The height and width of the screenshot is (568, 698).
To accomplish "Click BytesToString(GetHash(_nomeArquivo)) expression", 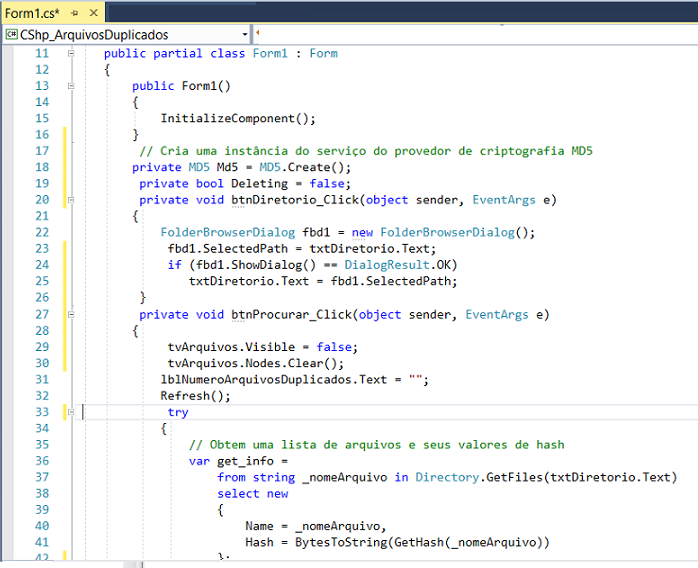I will [422, 542].
